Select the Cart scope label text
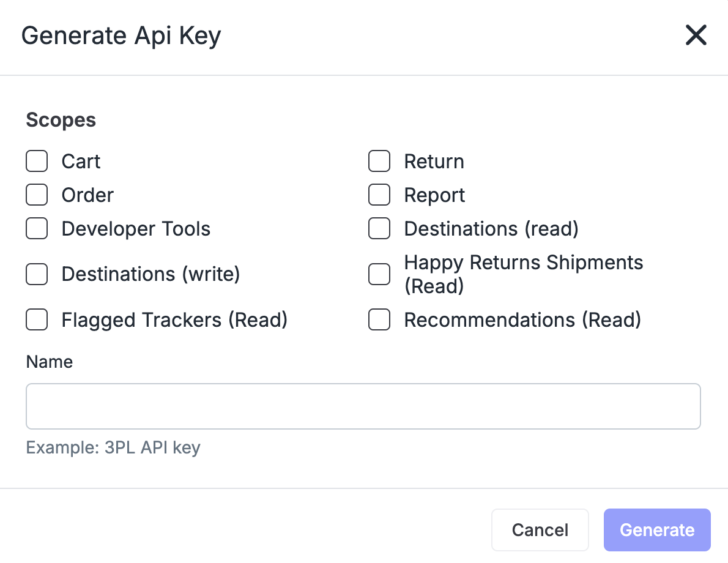The height and width of the screenshot is (563, 728). (81, 161)
